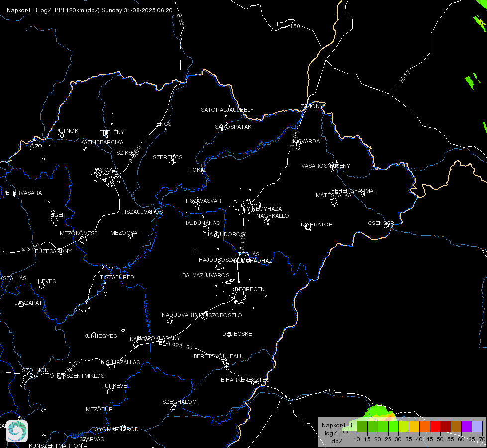Click the dark green swatch between 10 and 15
This screenshot has width=487, height=448.
click(x=362, y=426)
